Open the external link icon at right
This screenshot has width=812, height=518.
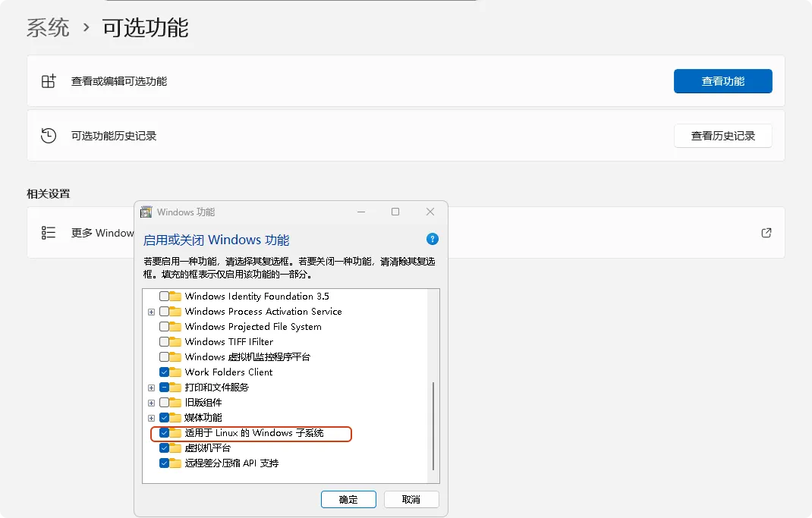click(x=766, y=233)
